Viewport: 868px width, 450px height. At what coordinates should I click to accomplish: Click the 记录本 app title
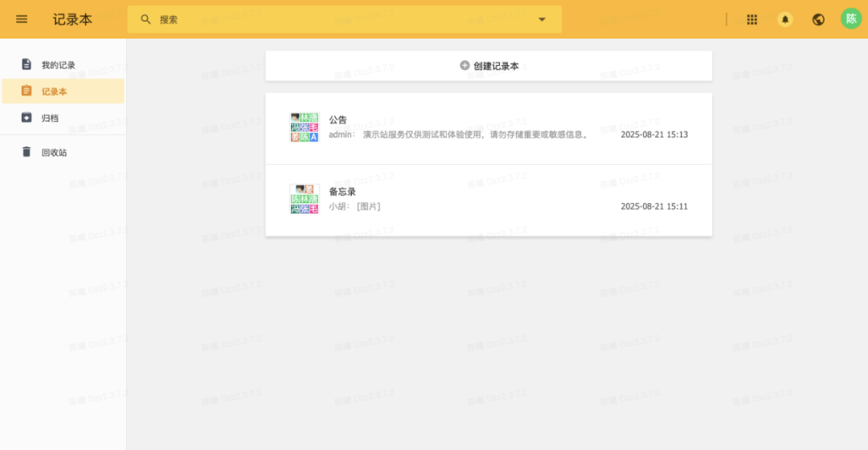(x=72, y=19)
